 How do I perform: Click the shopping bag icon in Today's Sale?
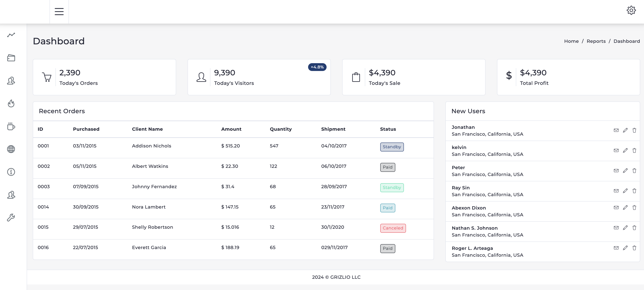point(356,77)
